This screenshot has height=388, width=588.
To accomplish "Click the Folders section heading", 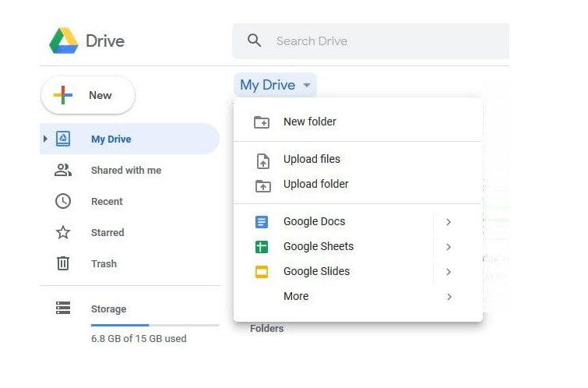I will pyautogui.click(x=266, y=328).
